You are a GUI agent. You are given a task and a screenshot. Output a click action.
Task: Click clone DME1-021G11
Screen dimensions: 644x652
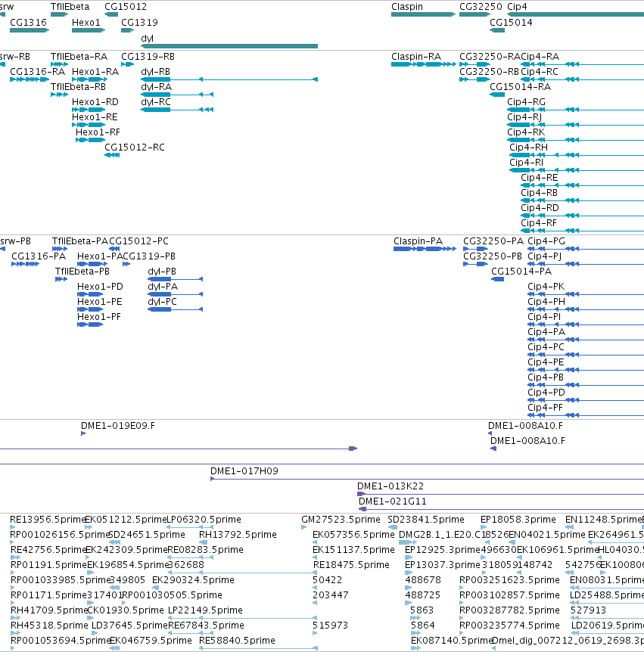(501, 509)
